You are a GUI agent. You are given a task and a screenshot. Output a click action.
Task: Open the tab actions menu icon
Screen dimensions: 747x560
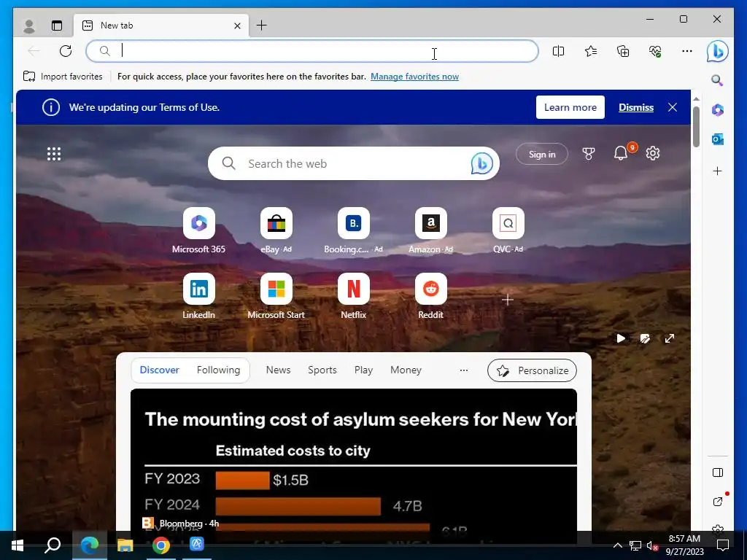click(x=57, y=26)
